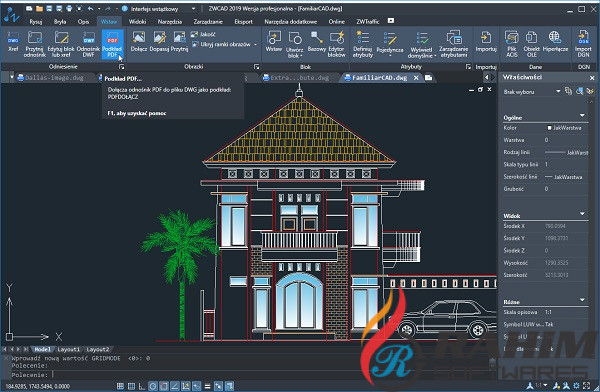The height and width of the screenshot is (392, 600).
Task: Collapse Różne properties section
Action: pyautogui.click(x=582, y=299)
